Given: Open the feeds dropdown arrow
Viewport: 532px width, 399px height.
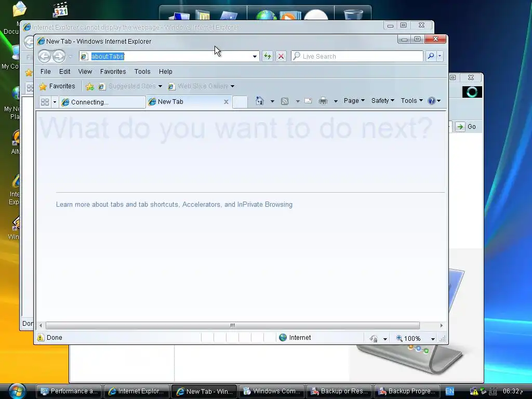Looking at the screenshot, I should coord(298,101).
